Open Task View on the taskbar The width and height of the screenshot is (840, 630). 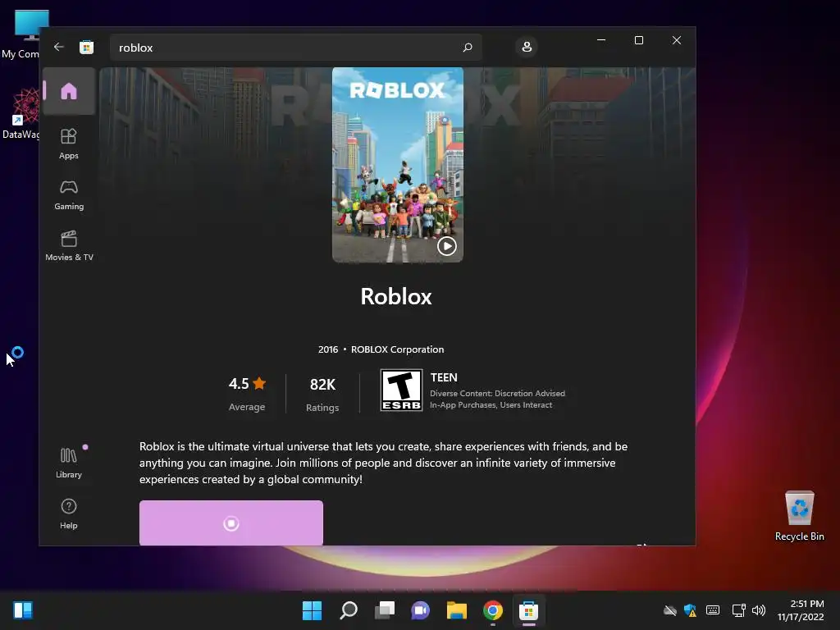pos(384,610)
